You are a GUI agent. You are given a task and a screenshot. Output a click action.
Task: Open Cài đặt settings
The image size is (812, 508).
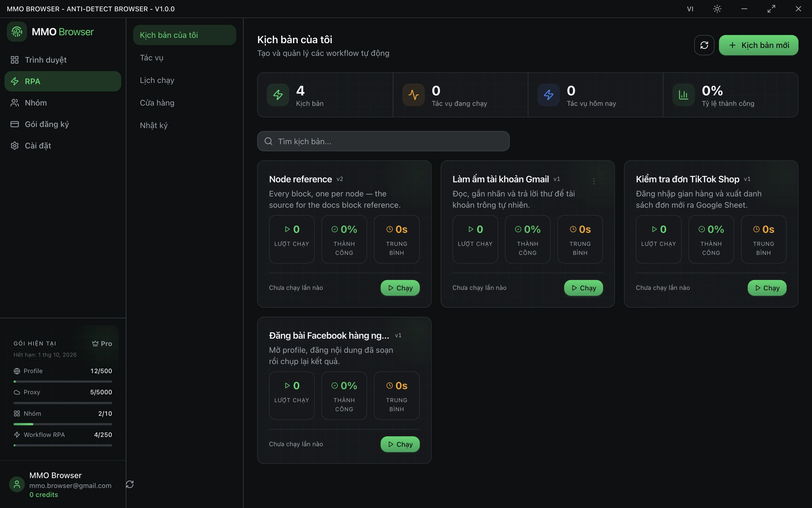tap(63, 146)
